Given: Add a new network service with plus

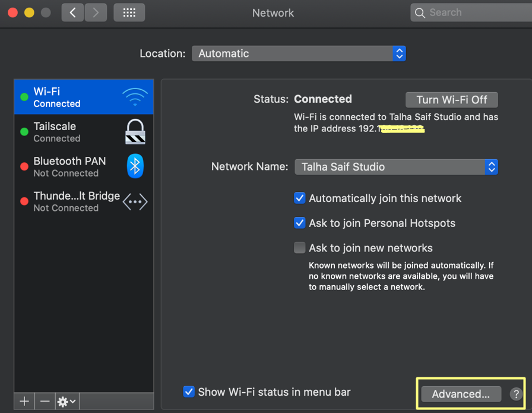Looking at the screenshot, I should click(24, 402).
